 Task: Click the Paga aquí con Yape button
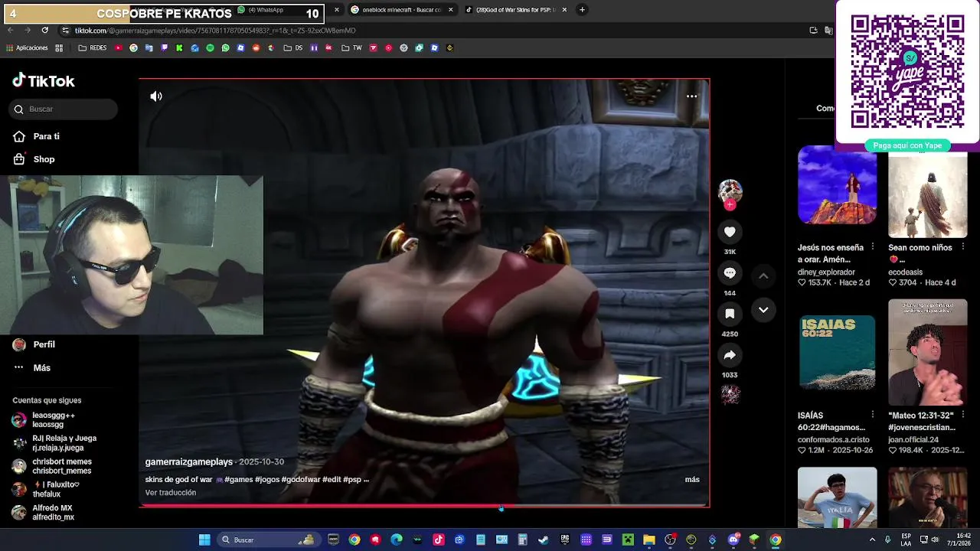tap(907, 145)
